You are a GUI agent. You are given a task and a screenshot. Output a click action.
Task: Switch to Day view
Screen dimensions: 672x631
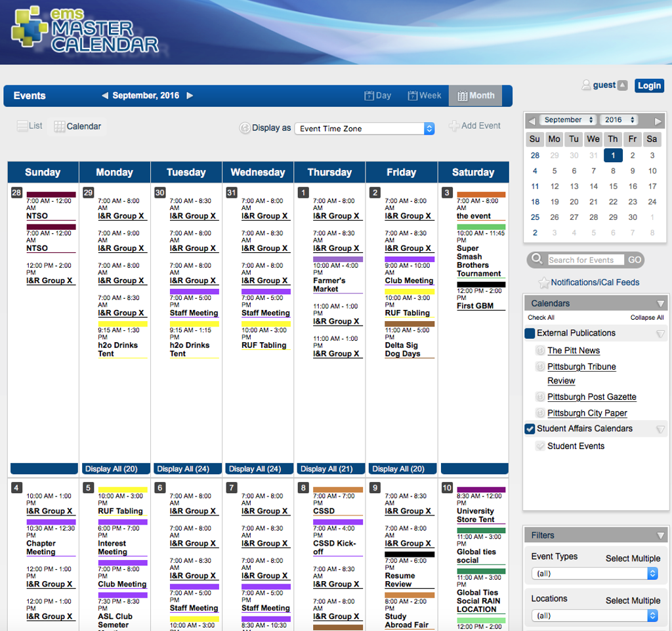click(x=378, y=95)
